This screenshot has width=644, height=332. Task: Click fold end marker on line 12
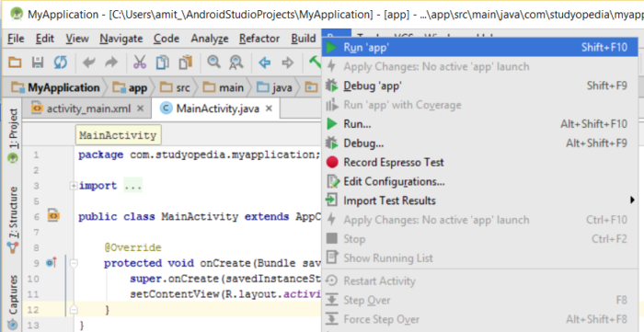click(74, 310)
